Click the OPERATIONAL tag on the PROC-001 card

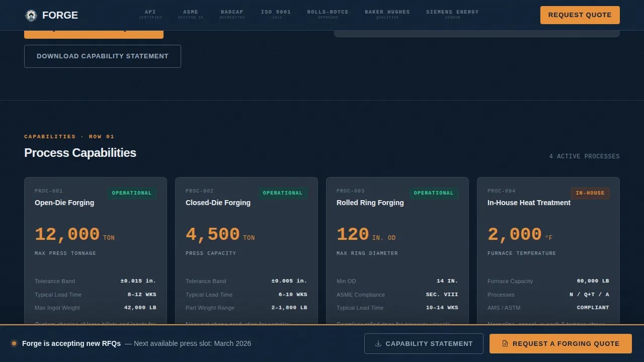pyautogui.click(x=132, y=193)
